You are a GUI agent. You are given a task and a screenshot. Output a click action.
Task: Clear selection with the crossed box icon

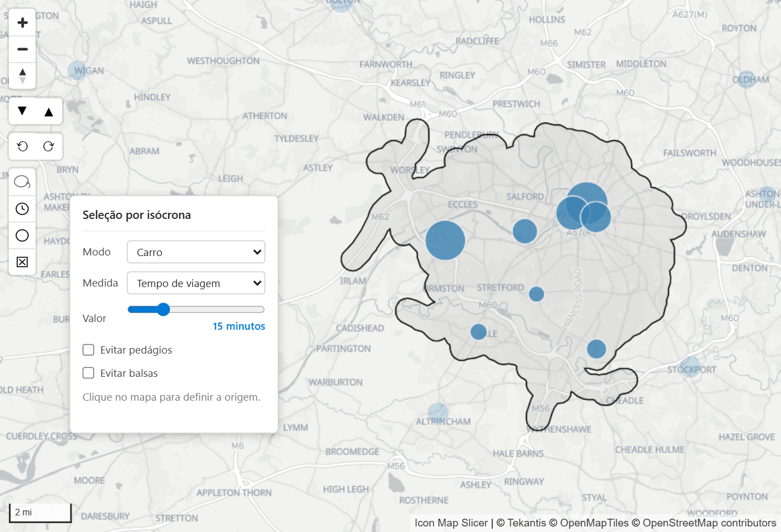[22, 262]
